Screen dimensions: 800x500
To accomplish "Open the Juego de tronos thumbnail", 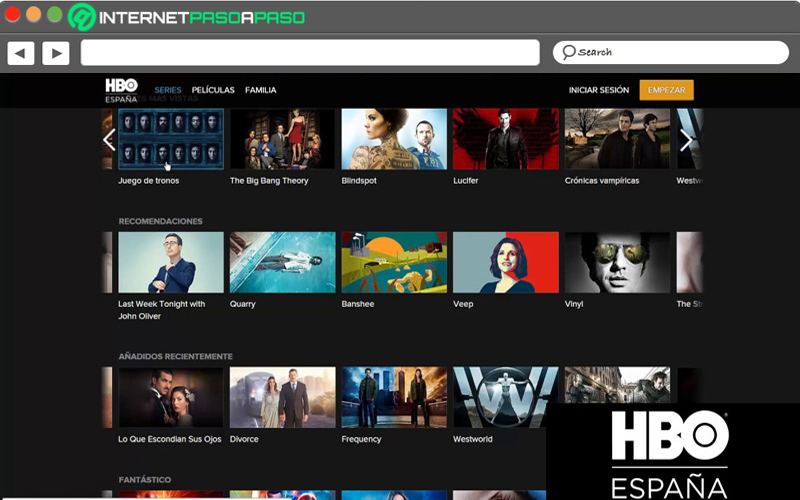I will click(x=171, y=139).
